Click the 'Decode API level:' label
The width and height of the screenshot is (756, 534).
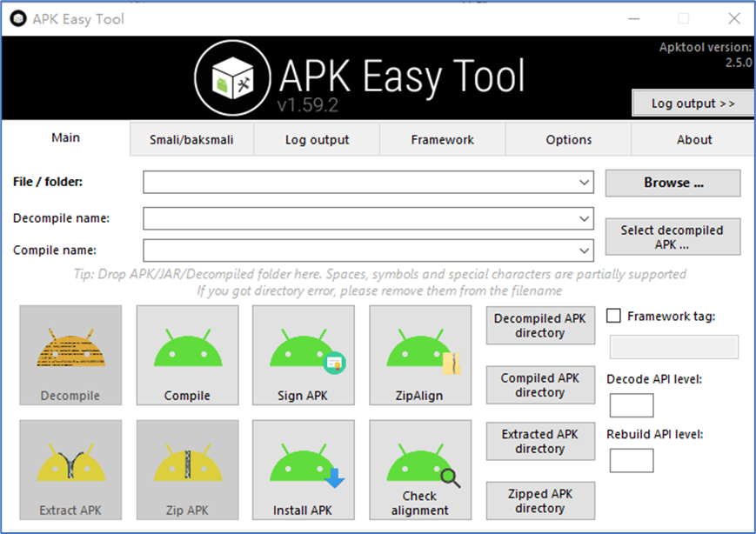pos(654,379)
